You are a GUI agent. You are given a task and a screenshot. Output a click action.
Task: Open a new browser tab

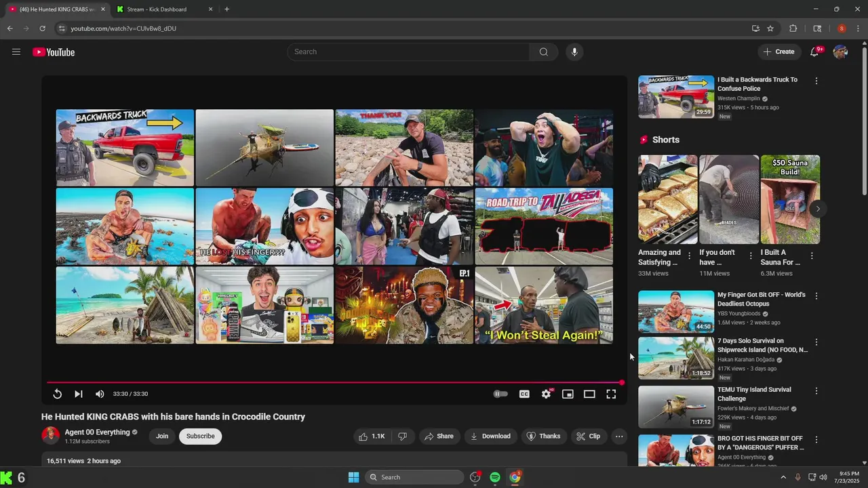(x=226, y=9)
